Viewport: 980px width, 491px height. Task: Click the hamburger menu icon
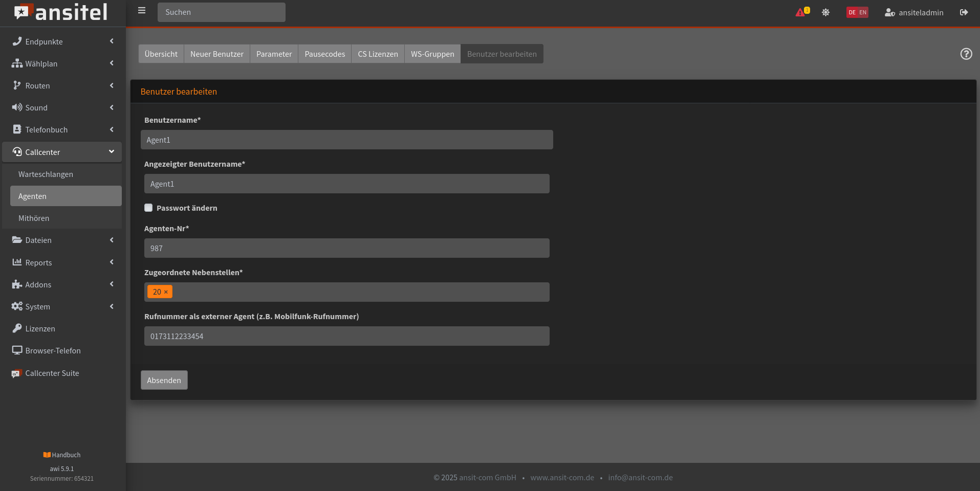[x=142, y=11]
